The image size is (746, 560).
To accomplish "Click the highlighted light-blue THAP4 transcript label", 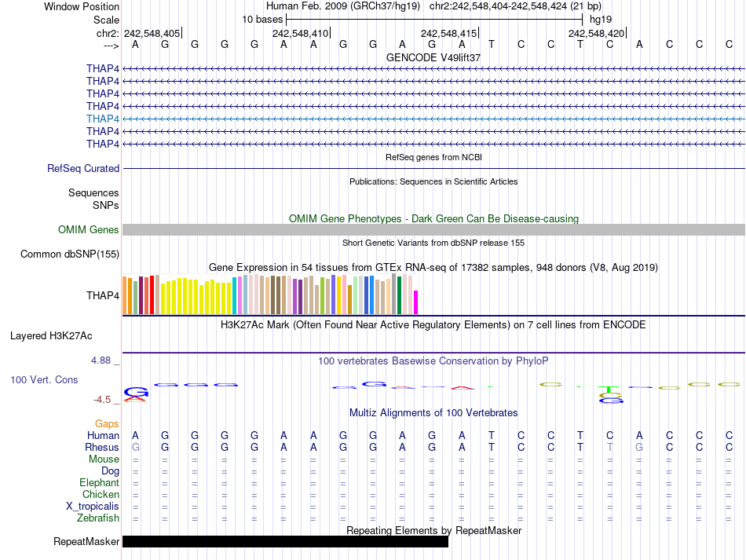I will tap(103, 119).
